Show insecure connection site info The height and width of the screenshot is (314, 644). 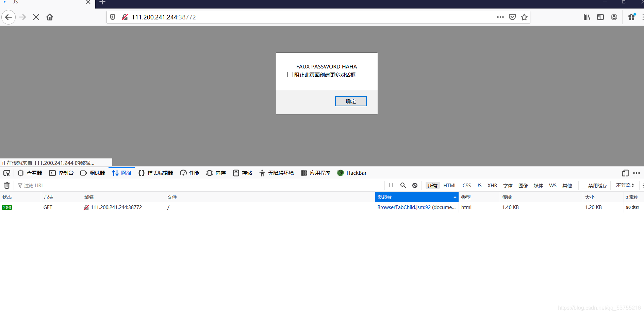[125, 17]
